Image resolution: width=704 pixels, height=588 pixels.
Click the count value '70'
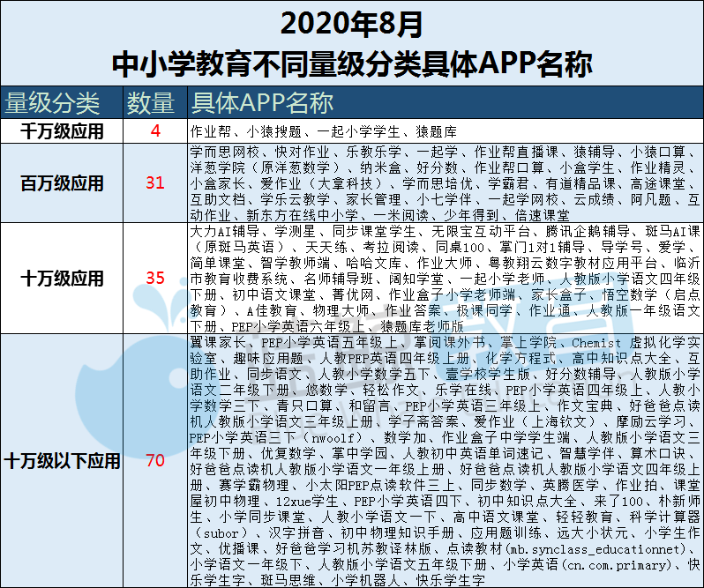(x=155, y=461)
